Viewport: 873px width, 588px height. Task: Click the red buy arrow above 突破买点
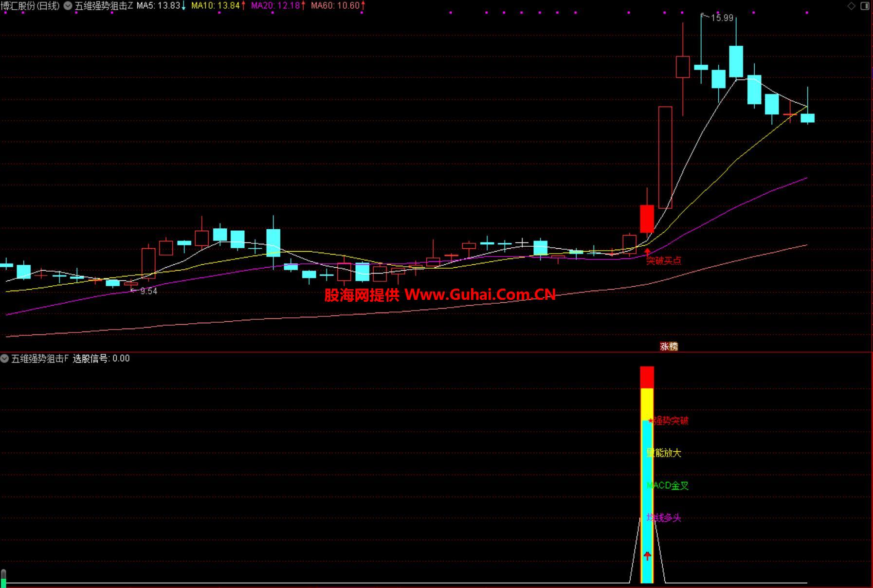(x=647, y=252)
